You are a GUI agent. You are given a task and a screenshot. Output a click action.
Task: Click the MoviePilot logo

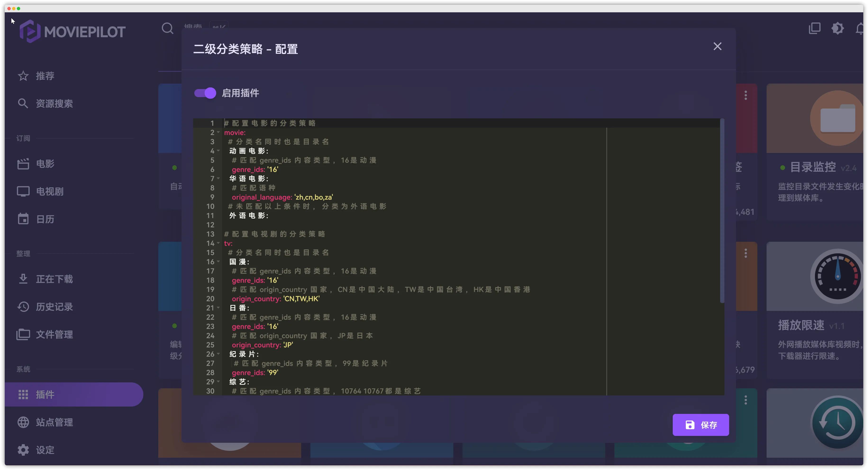pyautogui.click(x=72, y=32)
